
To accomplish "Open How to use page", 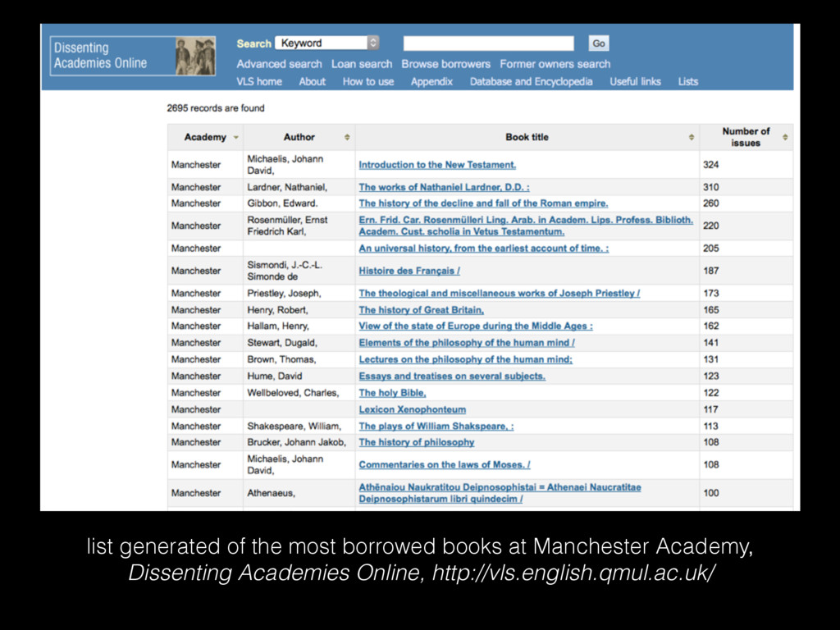I will coord(368,81).
